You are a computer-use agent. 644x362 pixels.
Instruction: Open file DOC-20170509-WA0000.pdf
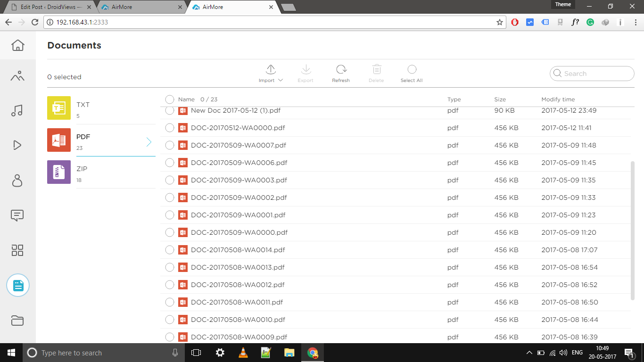click(x=239, y=232)
